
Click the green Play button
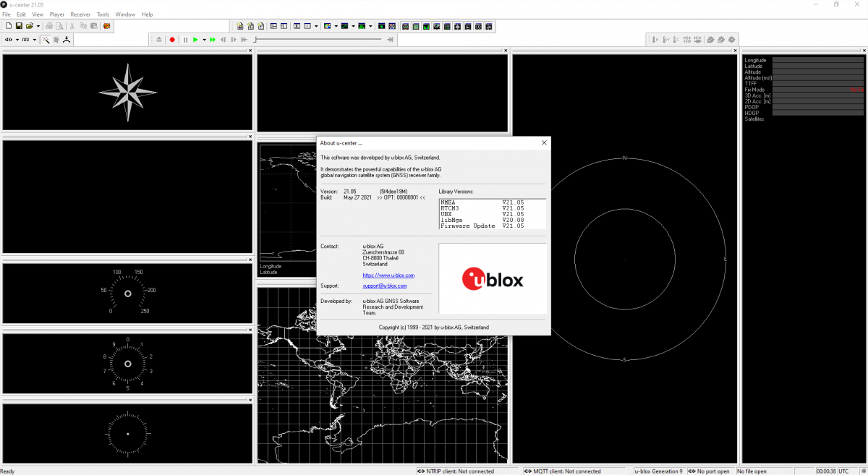point(195,39)
